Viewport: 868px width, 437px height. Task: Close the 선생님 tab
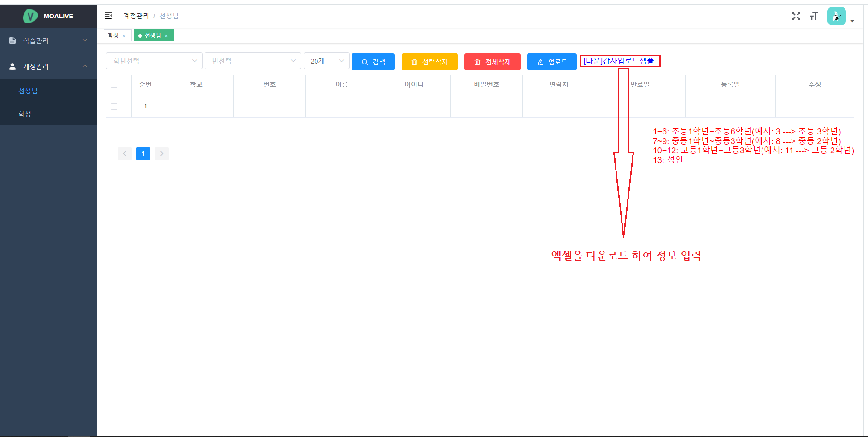(x=166, y=36)
